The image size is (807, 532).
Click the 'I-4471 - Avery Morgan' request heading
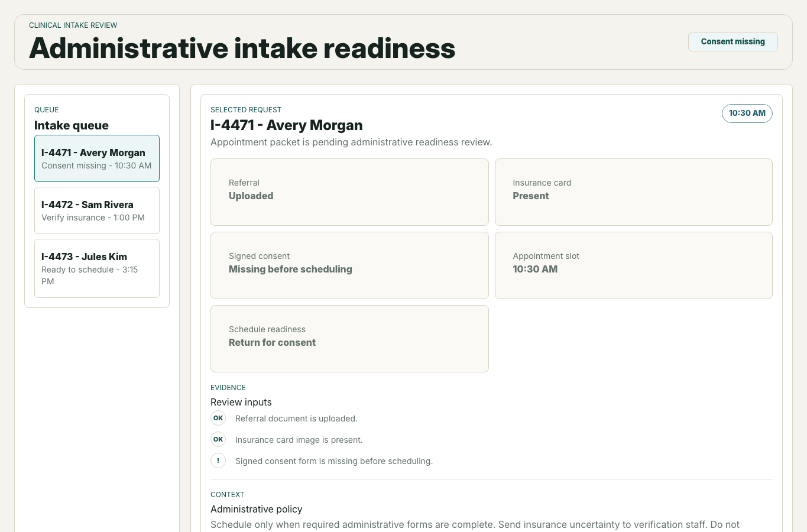tap(287, 125)
